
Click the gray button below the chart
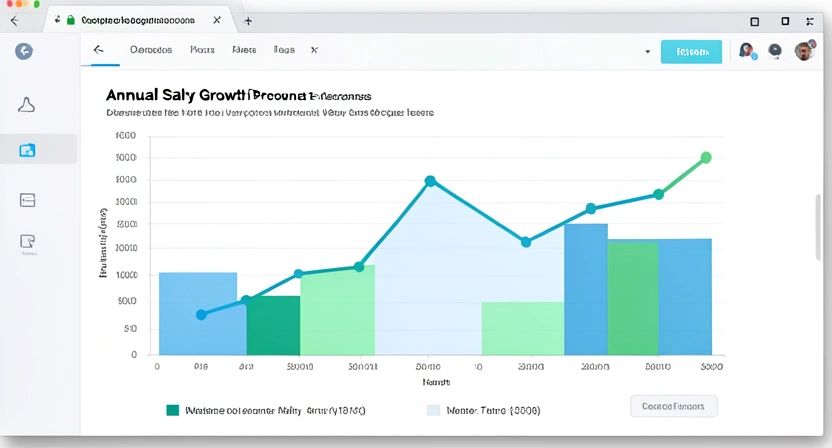click(673, 406)
